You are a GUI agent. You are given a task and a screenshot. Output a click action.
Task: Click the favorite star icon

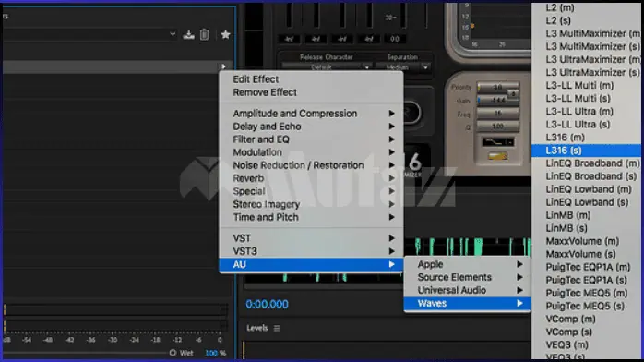[x=225, y=34]
